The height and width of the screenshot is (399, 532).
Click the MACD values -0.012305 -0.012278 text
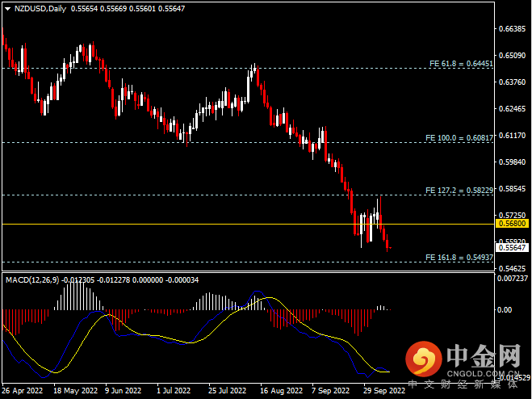coord(96,280)
